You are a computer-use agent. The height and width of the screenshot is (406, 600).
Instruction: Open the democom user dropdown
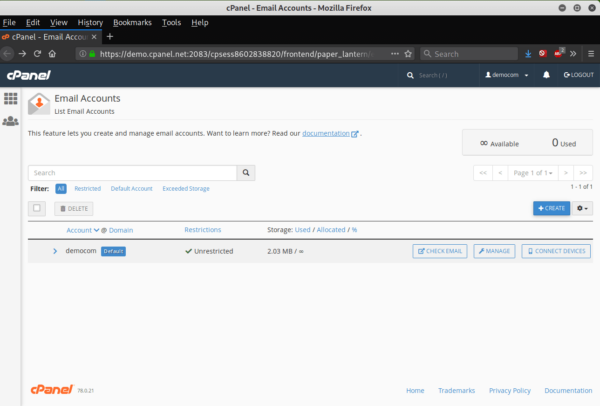click(507, 75)
